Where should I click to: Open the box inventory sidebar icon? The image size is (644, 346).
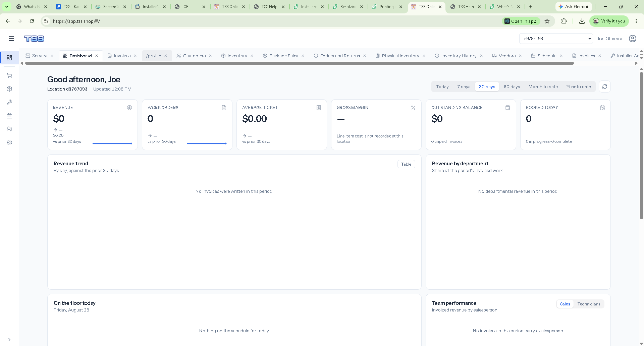9,89
